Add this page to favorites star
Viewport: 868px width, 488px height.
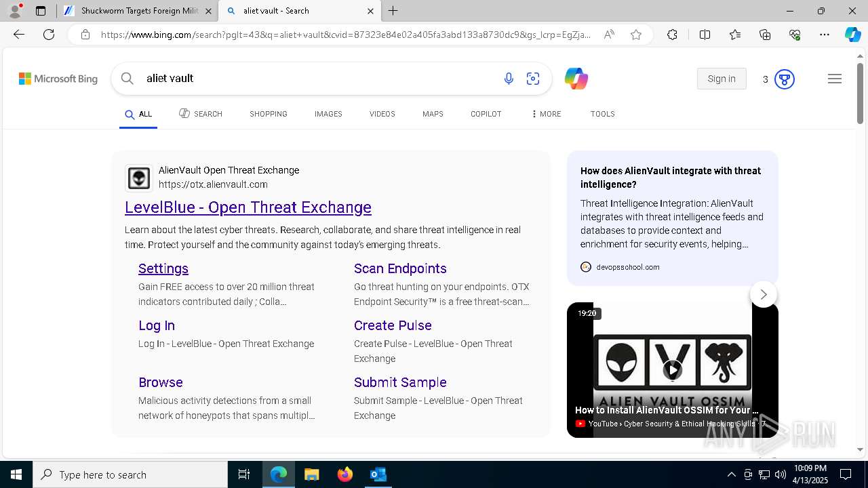coord(636,35)
